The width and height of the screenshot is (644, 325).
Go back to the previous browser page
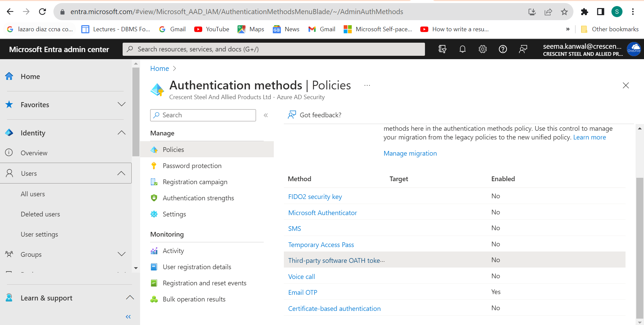[x=10, y=12]
